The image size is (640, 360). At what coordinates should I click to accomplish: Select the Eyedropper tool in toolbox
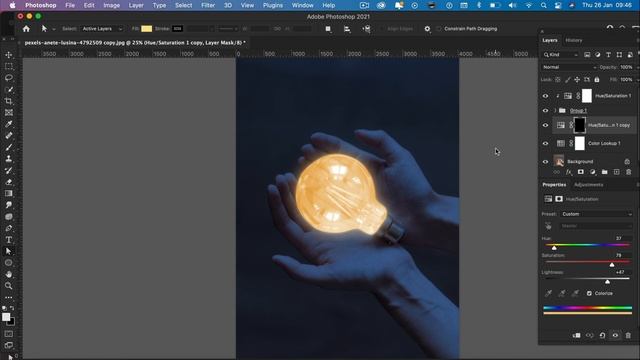coord(9,124)
